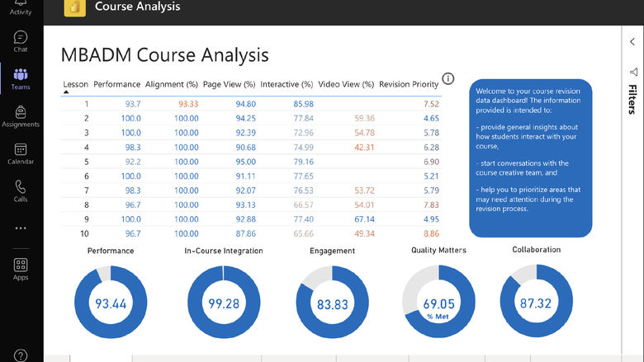The image size is (644, 362).
Task: Click Lesson 4 performance value 98.3
Action: [133, 147]
